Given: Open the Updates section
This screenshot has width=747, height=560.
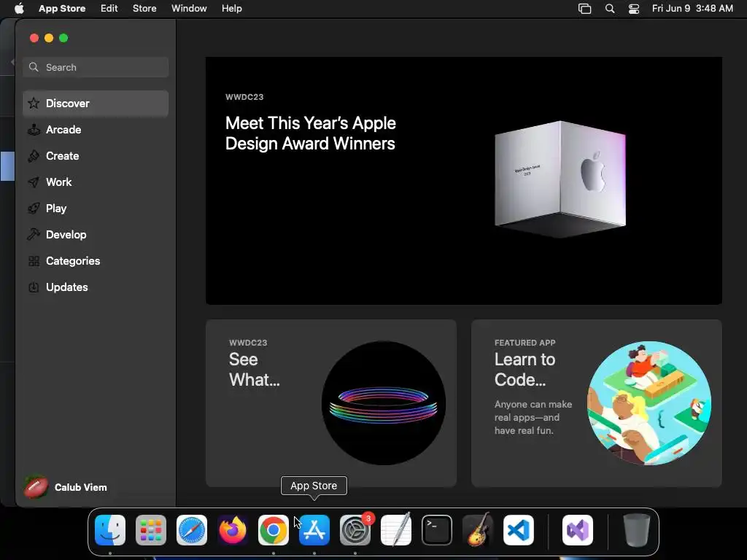Looking at the screenshot, I should 96,287.
